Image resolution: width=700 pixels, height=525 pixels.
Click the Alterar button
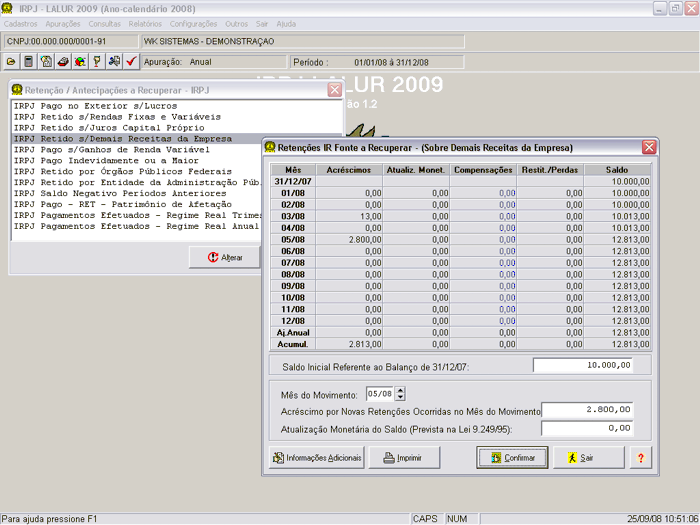pos(224,257)
